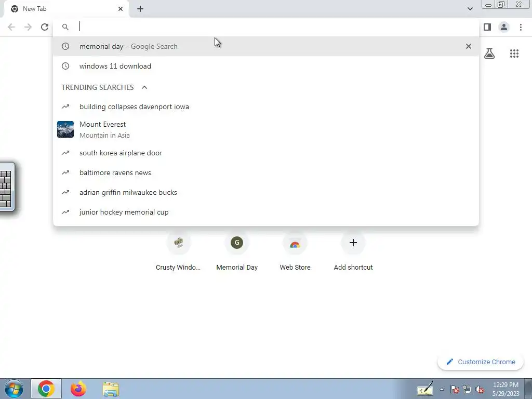Viewport: 532px width, 399px height.
Task: Show hidden tray icons arrow
Action: pyautogui.click(x=442, y=390)
